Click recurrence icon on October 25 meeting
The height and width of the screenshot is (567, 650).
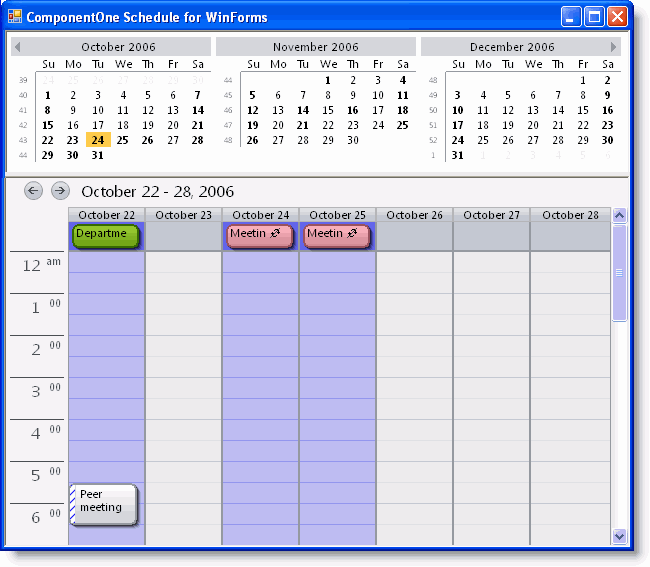point(352,233)
